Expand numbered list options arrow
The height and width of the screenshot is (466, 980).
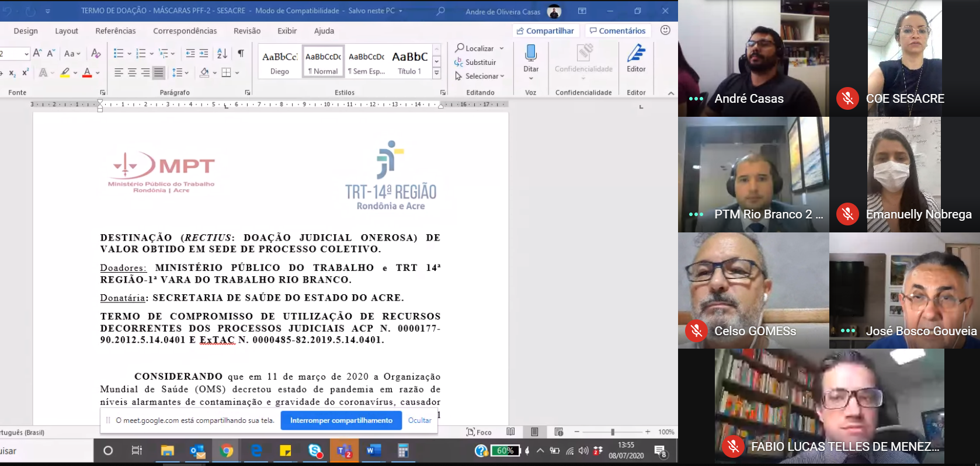tap(151, 54)
